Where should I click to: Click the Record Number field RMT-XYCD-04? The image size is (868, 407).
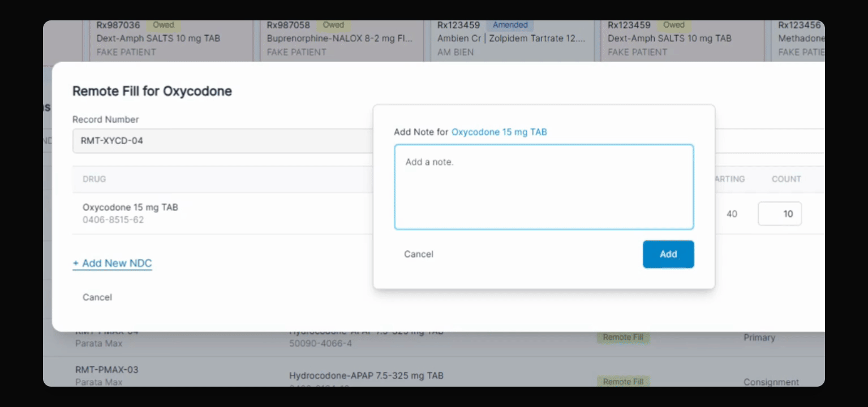coord(222,141)
